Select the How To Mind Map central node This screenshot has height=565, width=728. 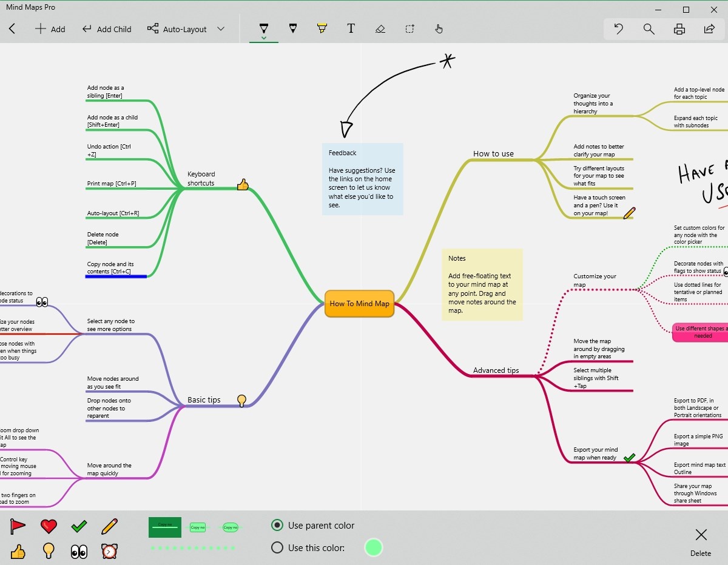(359, 303)
